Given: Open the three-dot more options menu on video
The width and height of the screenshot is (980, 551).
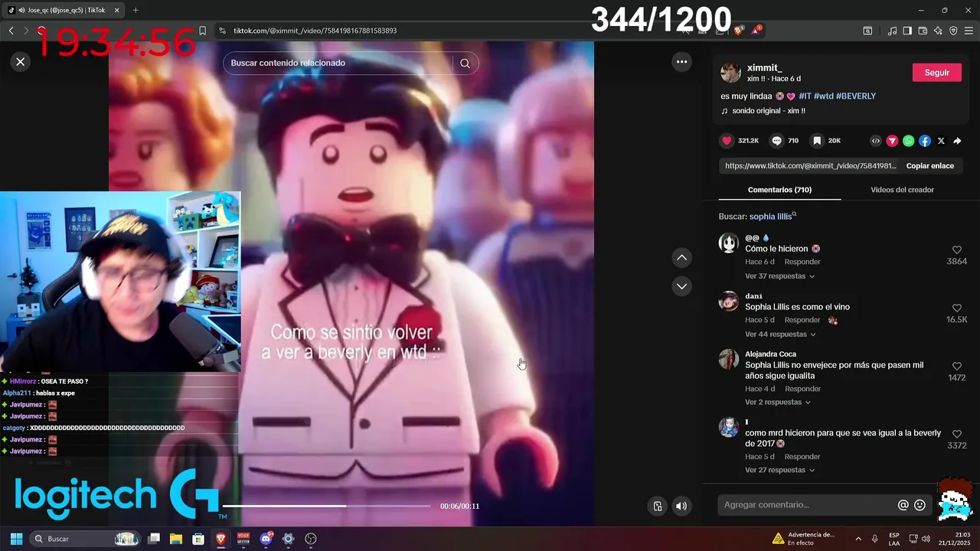Looking at the screenshot, I should click(x=681, y=62).
